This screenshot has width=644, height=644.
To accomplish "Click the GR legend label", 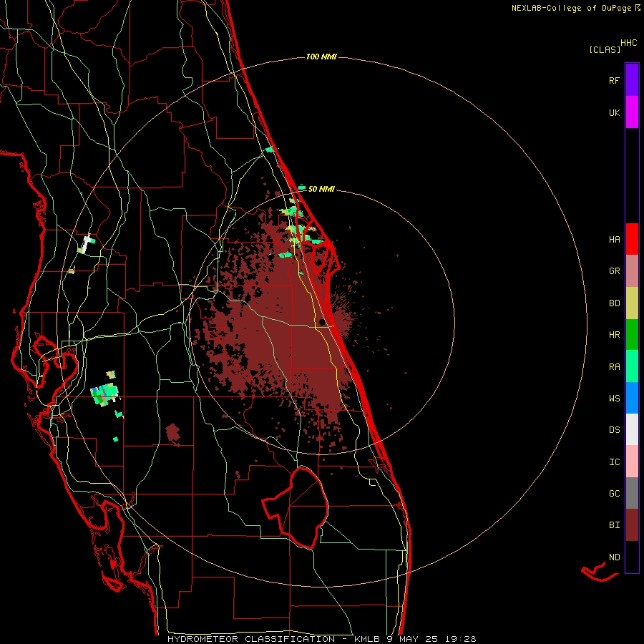I will [614, 271].
